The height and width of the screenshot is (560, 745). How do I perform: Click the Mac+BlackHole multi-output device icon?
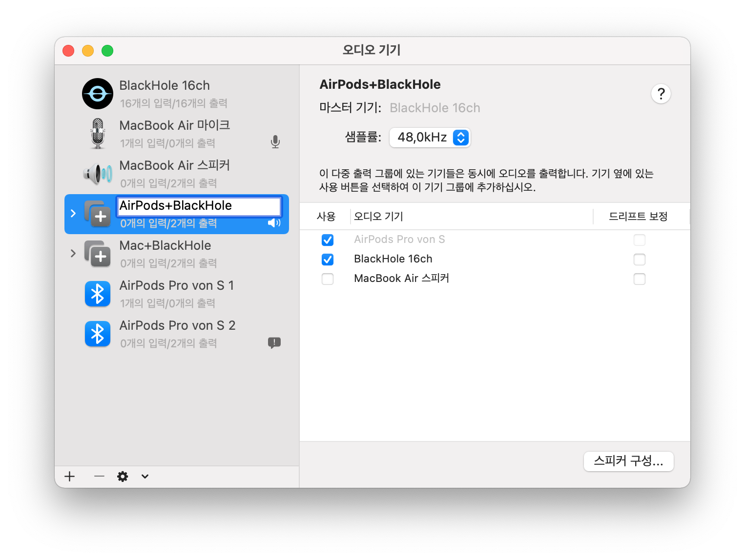[x=98, y=254]
